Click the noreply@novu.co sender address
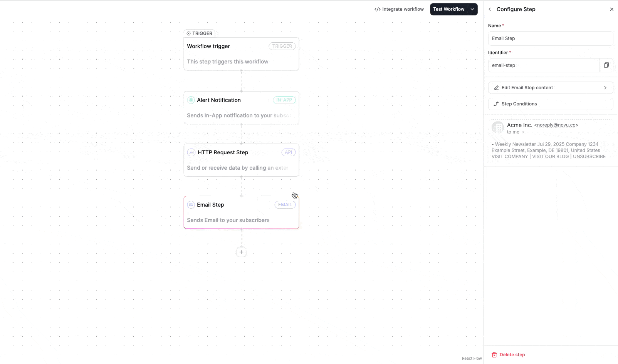 coord(556,125)
